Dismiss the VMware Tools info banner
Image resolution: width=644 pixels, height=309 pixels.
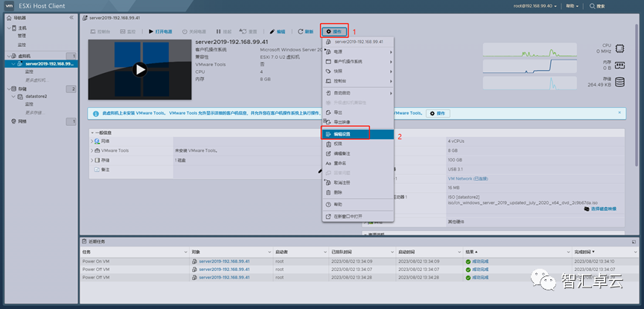pos(619,112)
